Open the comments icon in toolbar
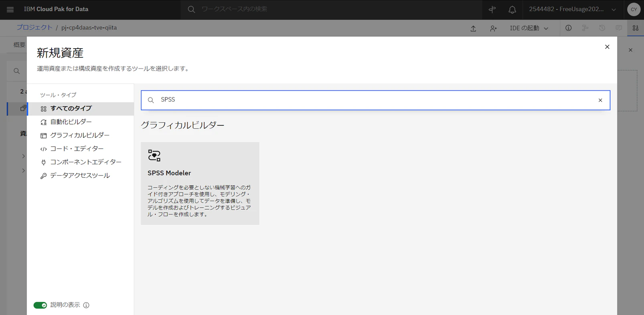The image size is (644, 315). (619, 28)
